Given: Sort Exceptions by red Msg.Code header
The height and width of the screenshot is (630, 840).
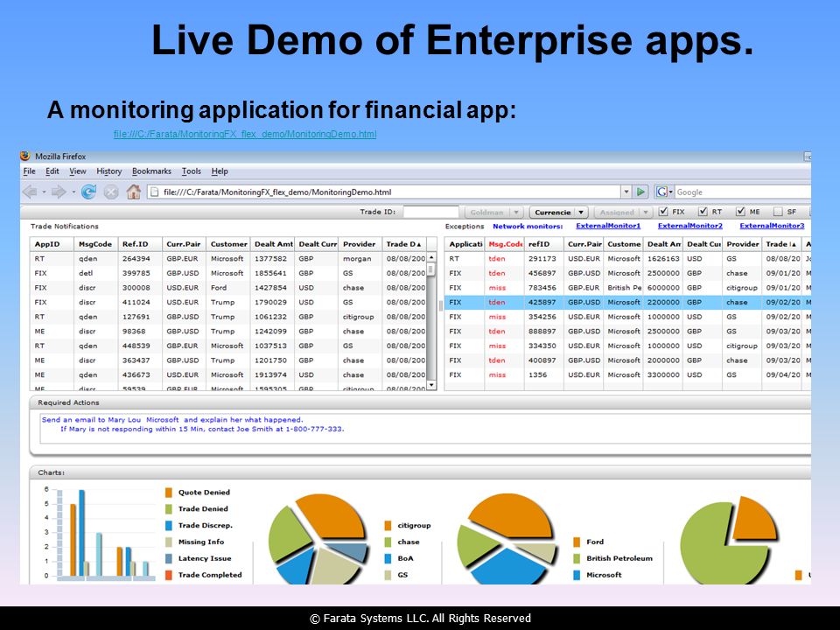Looking at the screenshot, I should (x=504, y=244).
